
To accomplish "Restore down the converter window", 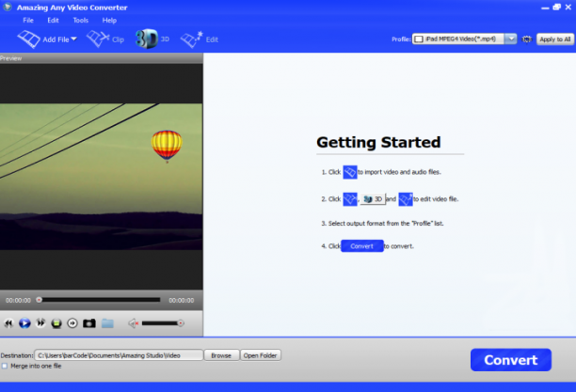I will coord(556,7).
